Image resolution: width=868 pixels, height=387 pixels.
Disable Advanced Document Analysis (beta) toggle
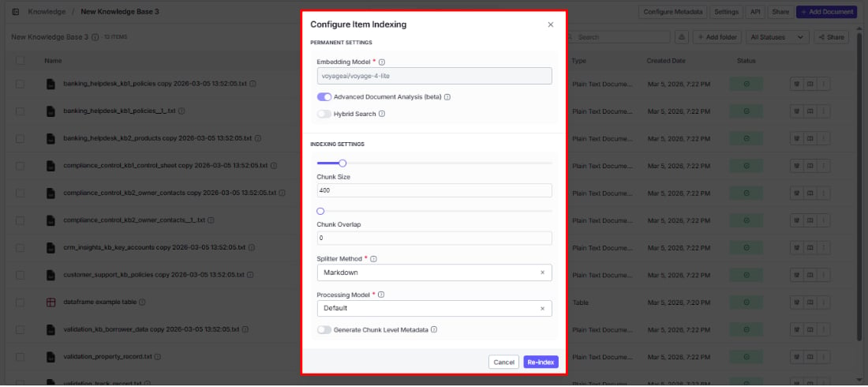tap(324, 97)
